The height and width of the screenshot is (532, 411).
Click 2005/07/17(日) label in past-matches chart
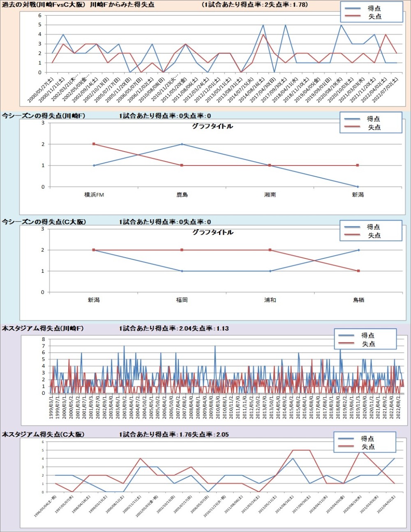coord(107,90)
